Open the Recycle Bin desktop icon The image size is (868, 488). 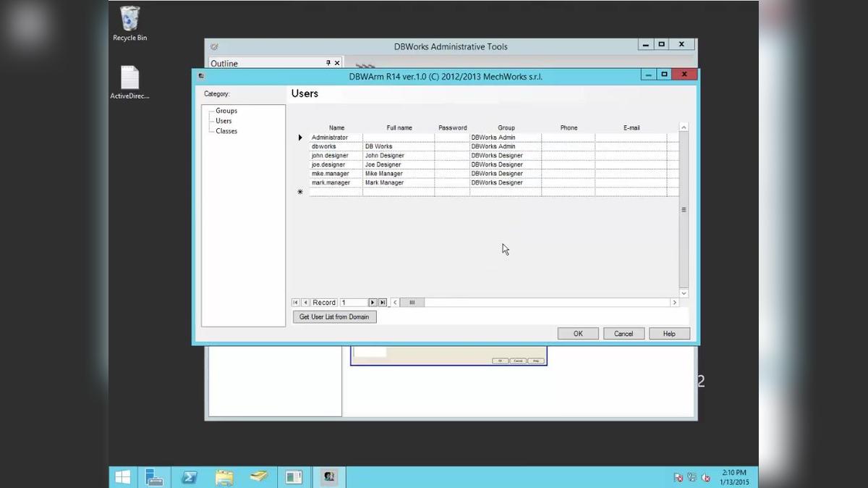129,24
